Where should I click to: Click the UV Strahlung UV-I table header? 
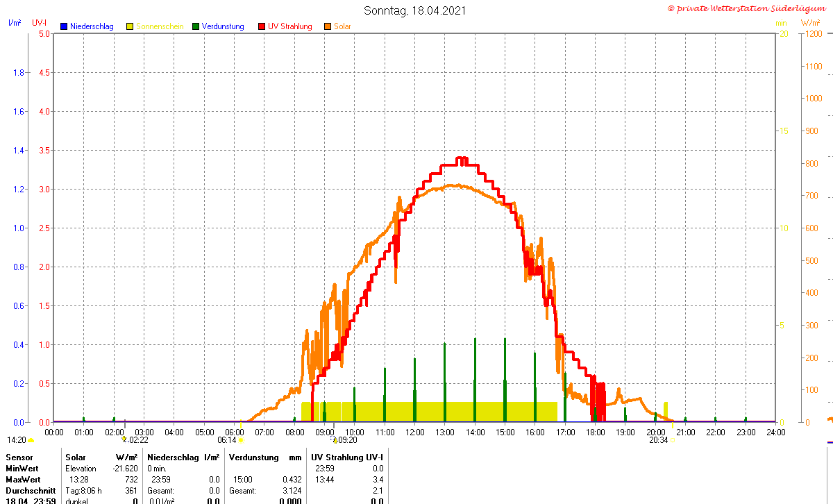pyautogui.click(x=347, y=457)
